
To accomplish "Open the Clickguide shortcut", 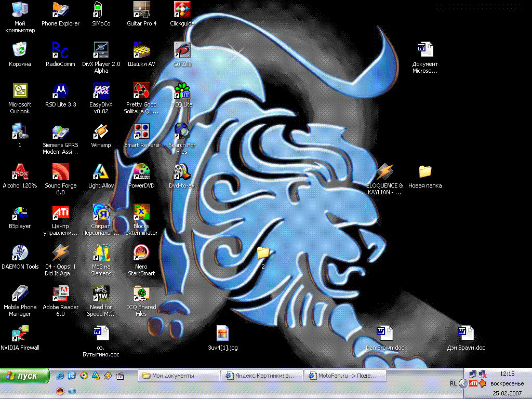I will (182, 9).
